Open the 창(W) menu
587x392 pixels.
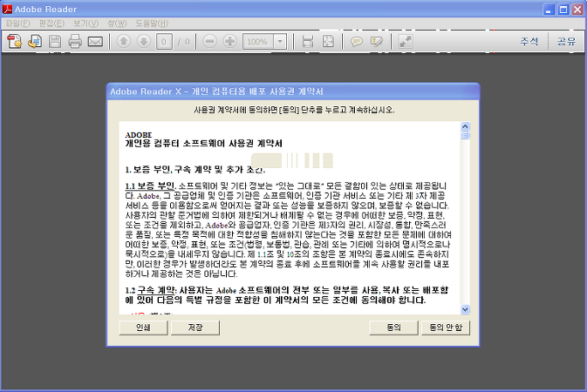coord(117,24)
